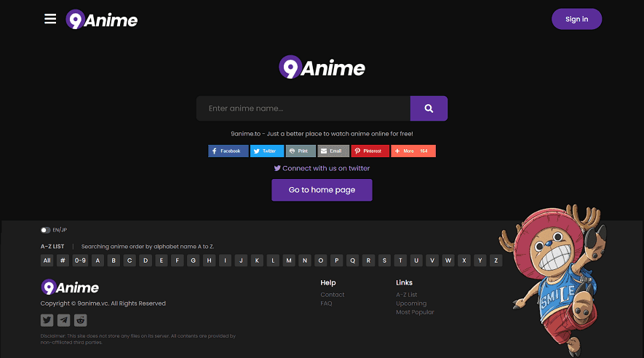Open the FAQ link under Help
The image size is (644, 358).
coord(326,303)
